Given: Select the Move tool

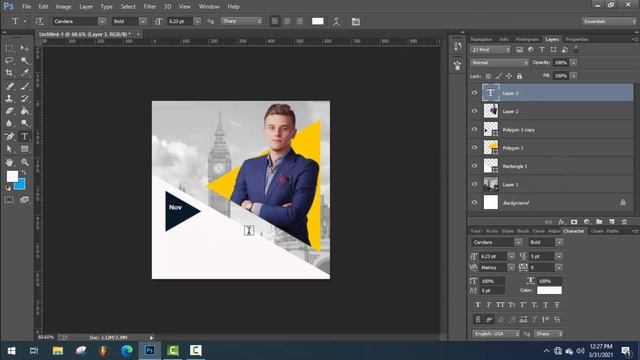Looking at the screenshot, I should click(24, 48).
